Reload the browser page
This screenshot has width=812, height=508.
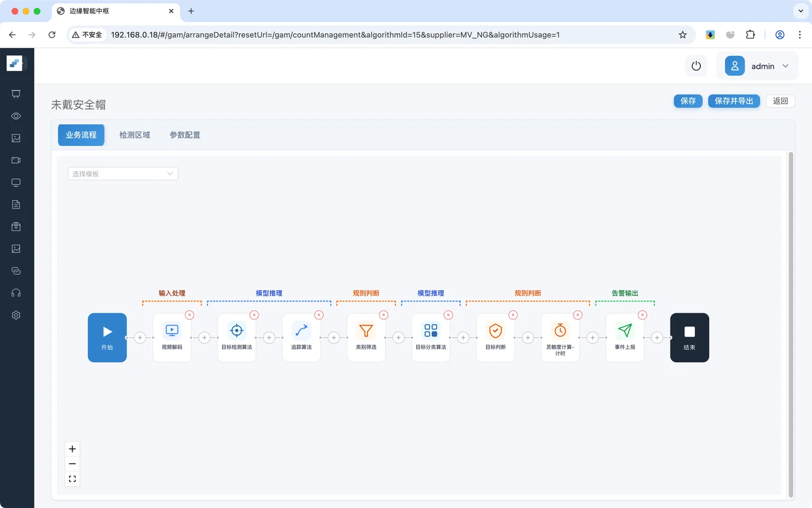tap(52, 35)
